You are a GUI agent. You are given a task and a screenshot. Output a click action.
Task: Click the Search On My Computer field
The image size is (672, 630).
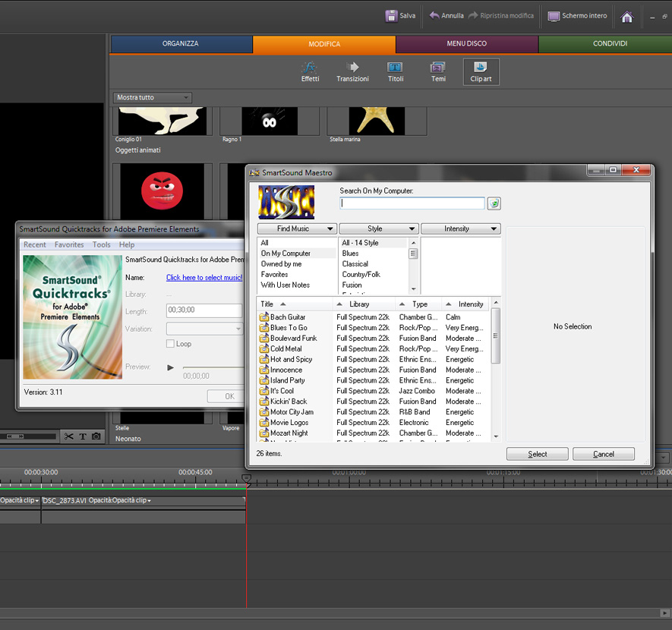(x=412, y=203)
